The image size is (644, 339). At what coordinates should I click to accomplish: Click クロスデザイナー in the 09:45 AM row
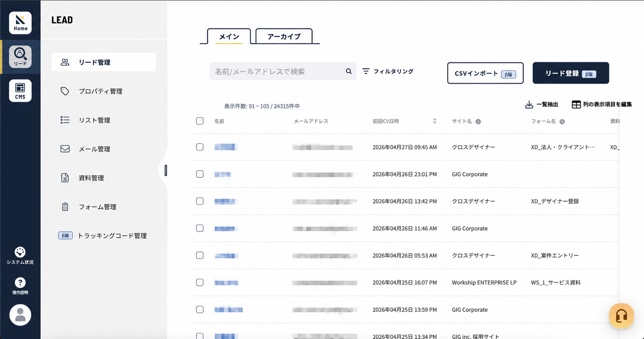(x=473, y=147)
